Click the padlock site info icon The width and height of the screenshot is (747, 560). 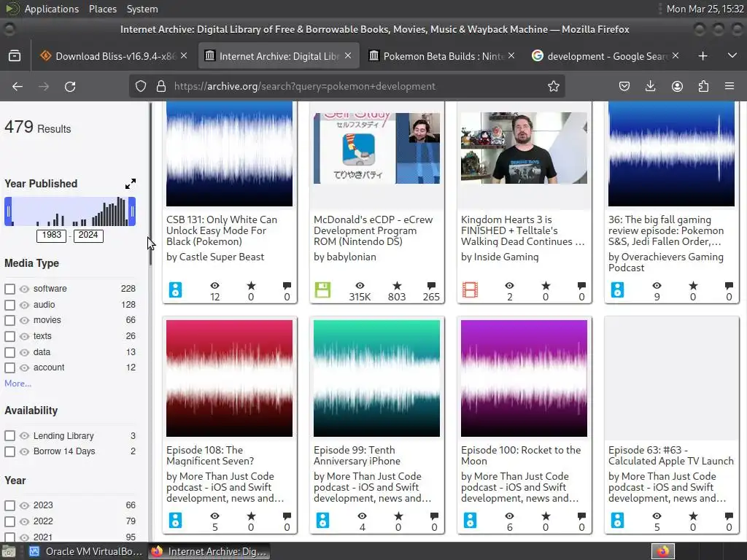point(161,86)
